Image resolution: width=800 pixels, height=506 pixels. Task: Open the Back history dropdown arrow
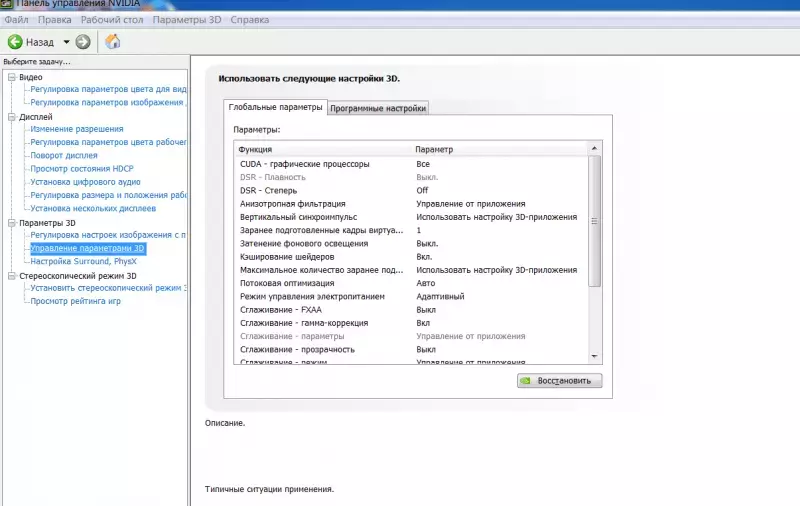click(66, 42)
